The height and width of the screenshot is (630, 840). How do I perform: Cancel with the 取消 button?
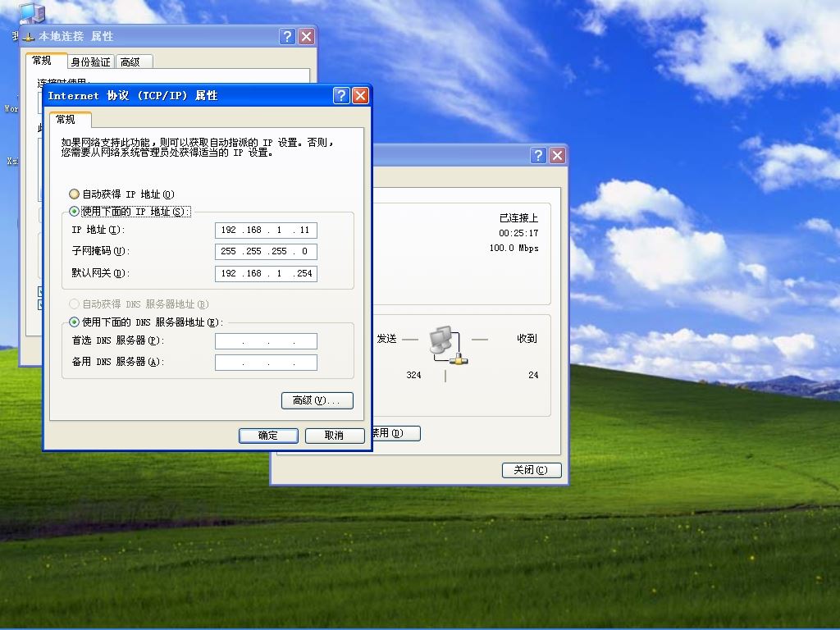point(335,436)
